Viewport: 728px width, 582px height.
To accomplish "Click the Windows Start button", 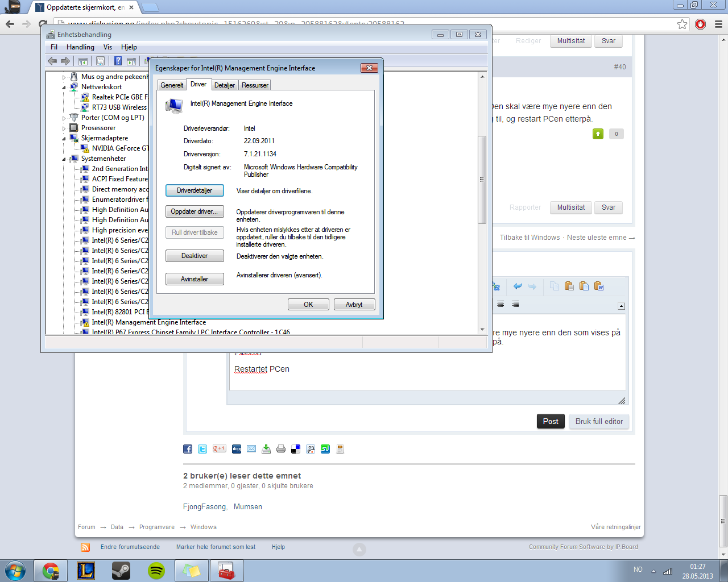I will 15,571.
